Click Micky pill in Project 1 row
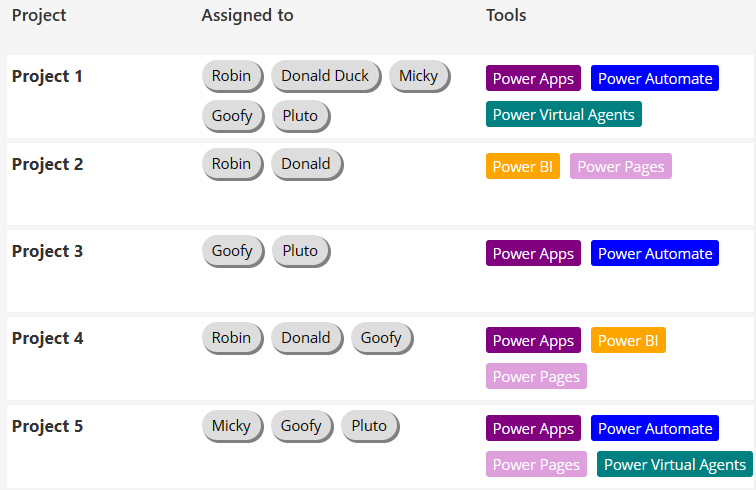 point(419,76)
